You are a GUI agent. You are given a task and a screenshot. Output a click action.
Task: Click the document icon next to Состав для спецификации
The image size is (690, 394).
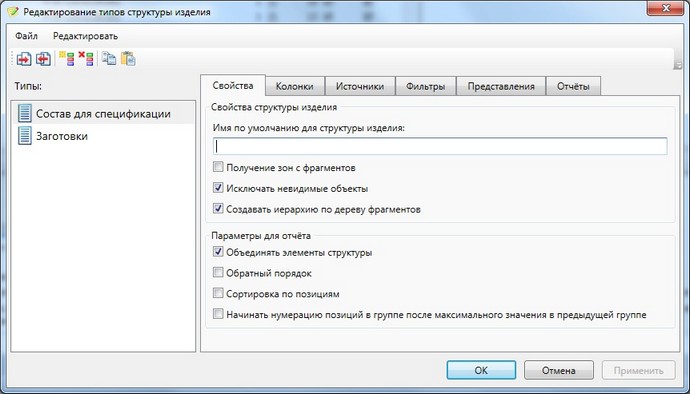25,114
